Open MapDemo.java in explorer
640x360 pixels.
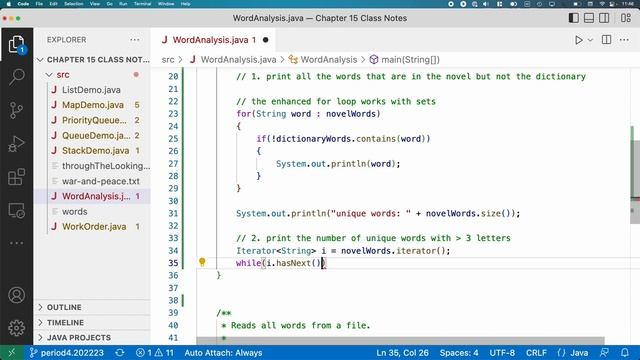point(93,105)
